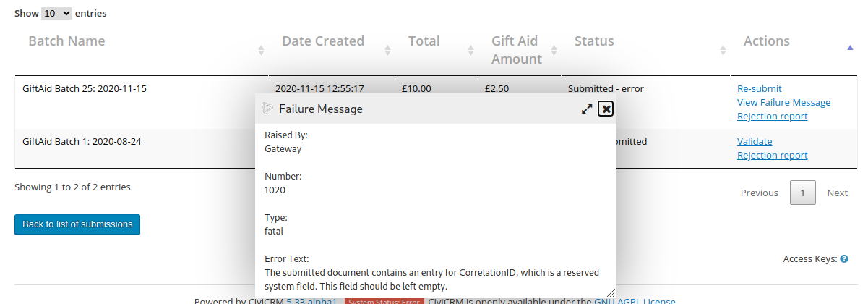
Task: Go to the Previous page
Action: coord(759,193)
